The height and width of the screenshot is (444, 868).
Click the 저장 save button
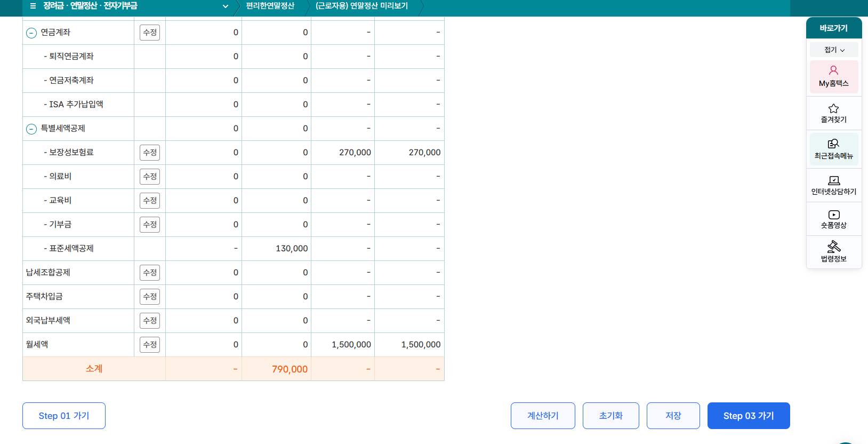click(x=673, y=416)
